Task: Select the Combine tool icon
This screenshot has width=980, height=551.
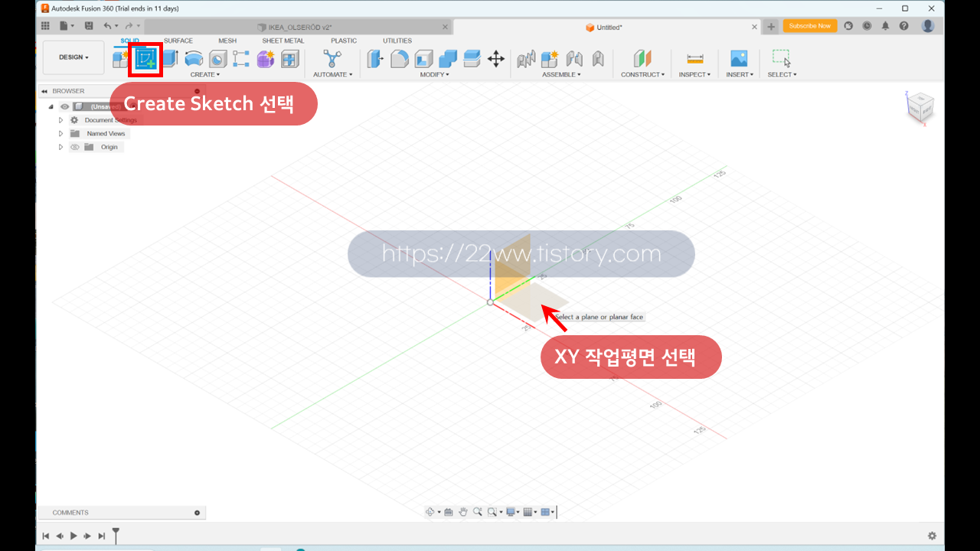Action: 448,59
